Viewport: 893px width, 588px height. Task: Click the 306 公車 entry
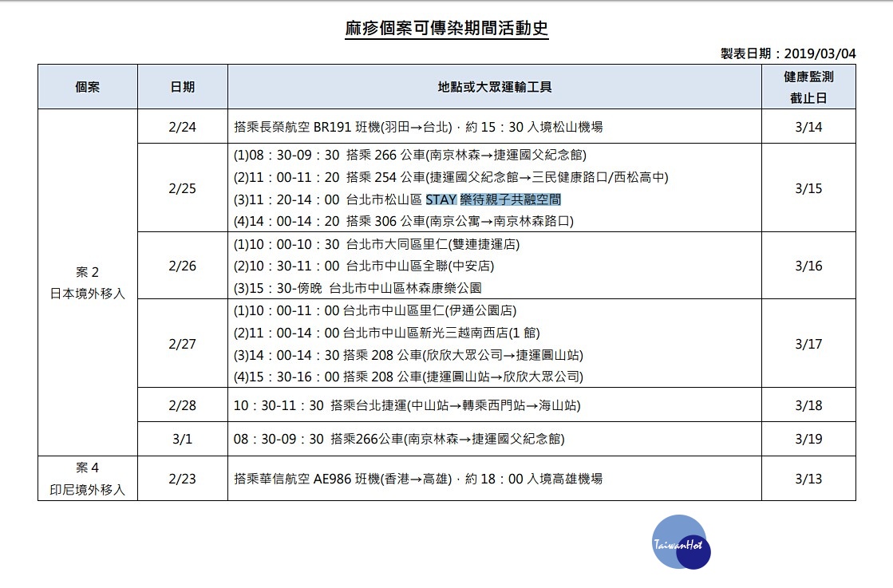click(x=403, y=221)
